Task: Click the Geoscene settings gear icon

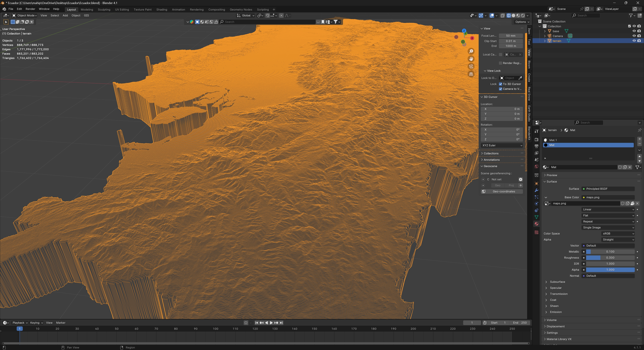Action: [x=521, y=179]
